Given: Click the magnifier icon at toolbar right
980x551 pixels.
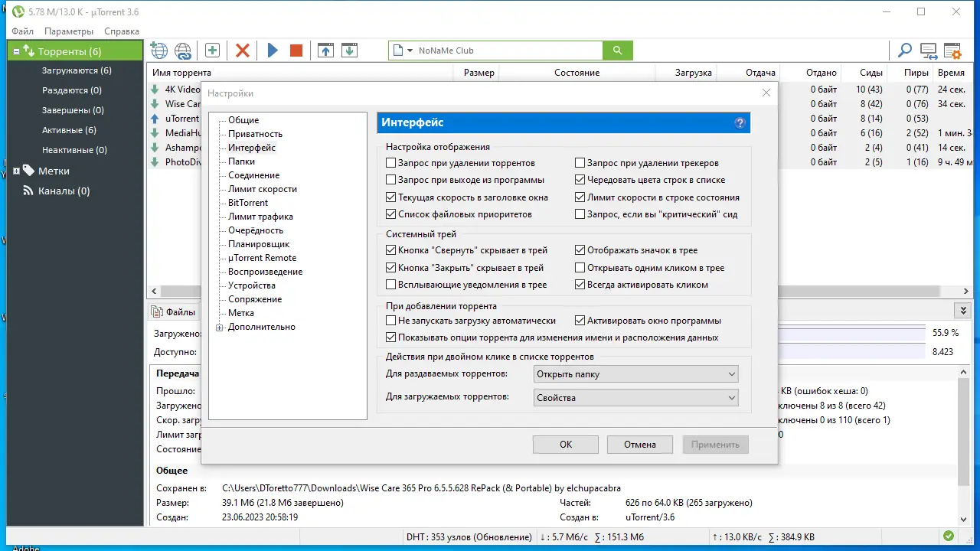Looking at the screenshot, I should pos(905,51).
